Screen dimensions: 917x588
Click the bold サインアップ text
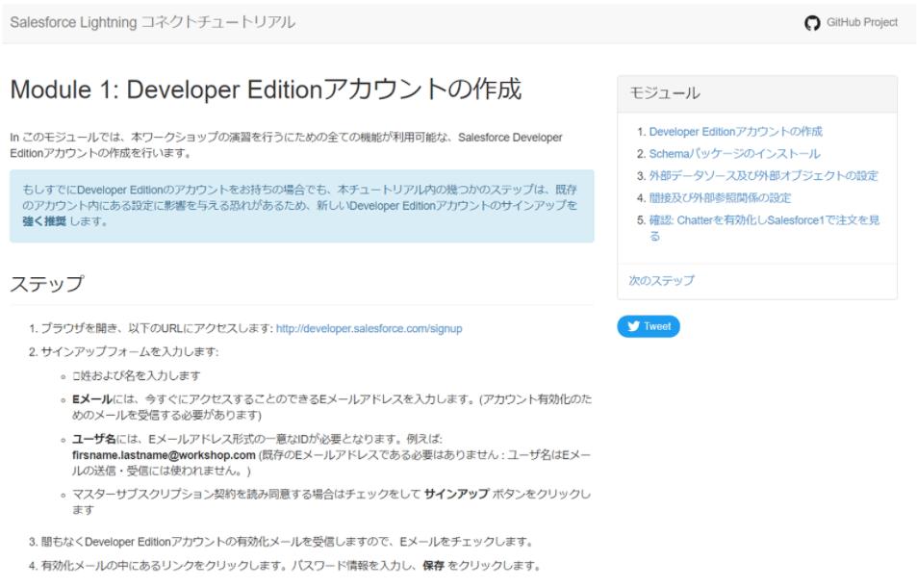(x=456, y=494)
